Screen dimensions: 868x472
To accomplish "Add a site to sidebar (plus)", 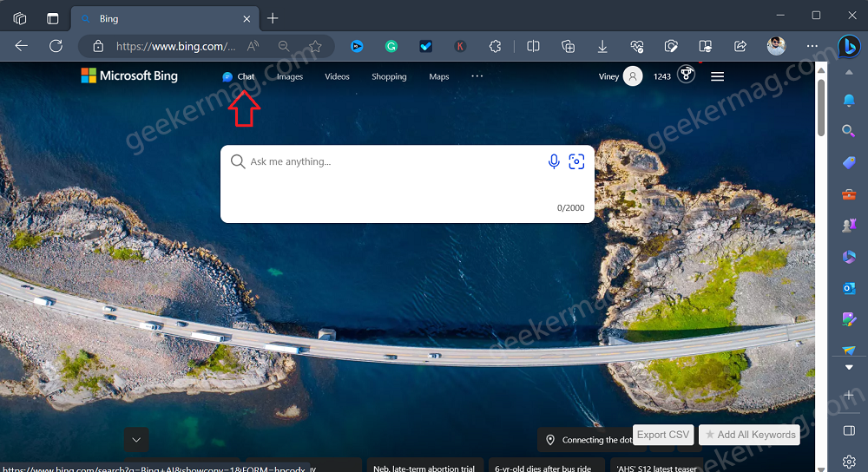I will point(849,395).
